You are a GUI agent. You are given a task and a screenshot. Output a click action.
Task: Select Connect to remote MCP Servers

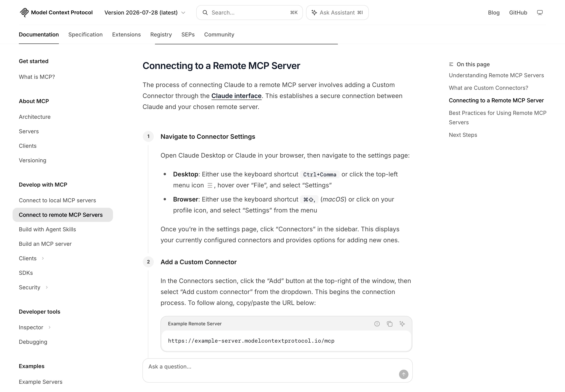pyautogui.click(x=63, y=215)
